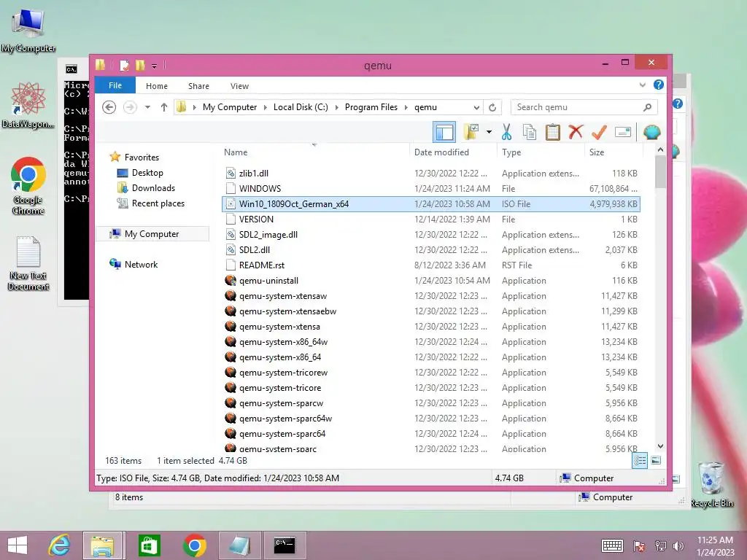The image size is (747, 560).
Task: Open the Share ribbon tab
Action: tap(198, 86)
